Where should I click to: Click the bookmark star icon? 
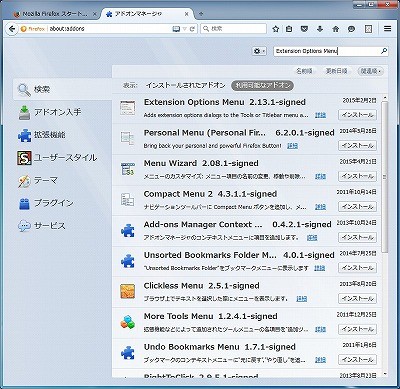point(275,29)
